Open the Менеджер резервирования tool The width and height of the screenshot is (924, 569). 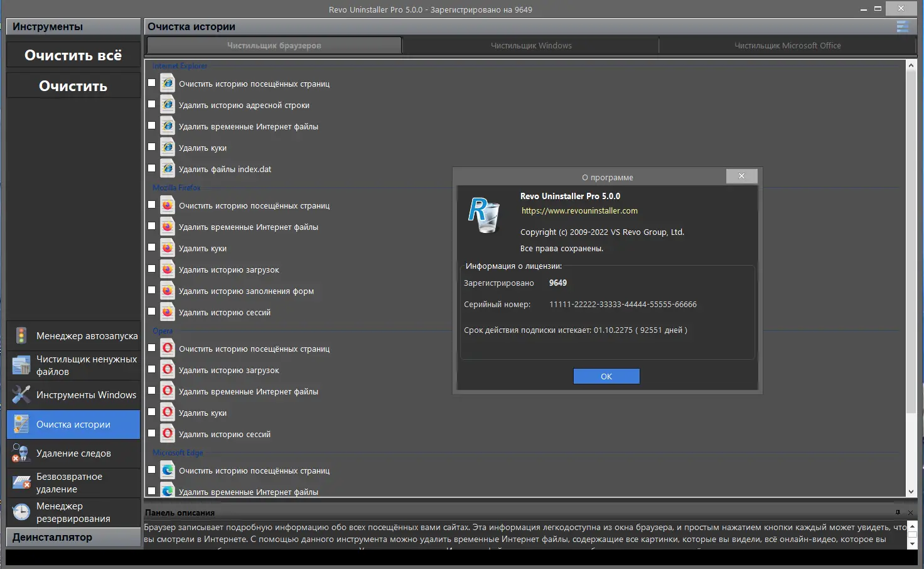[x=73, y=512]
